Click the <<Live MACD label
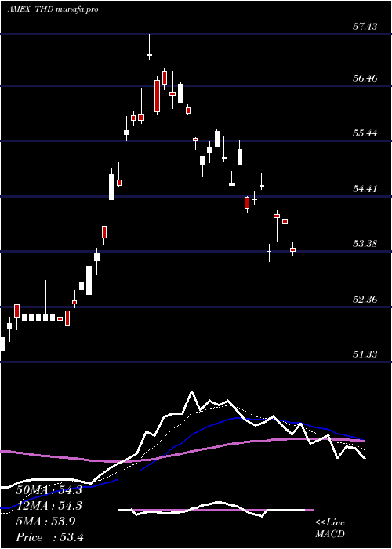Screen dimensions: 392x549 [x=330, y=529]
